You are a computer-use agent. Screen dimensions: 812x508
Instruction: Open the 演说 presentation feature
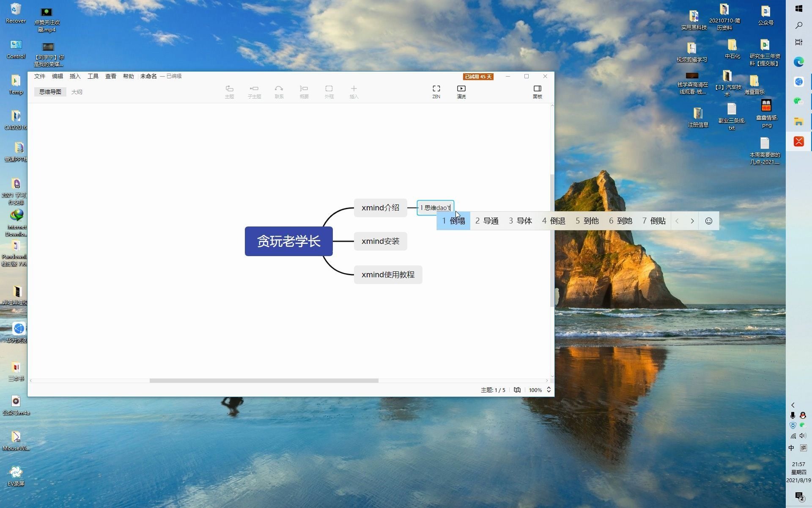[x=461, y=91]
